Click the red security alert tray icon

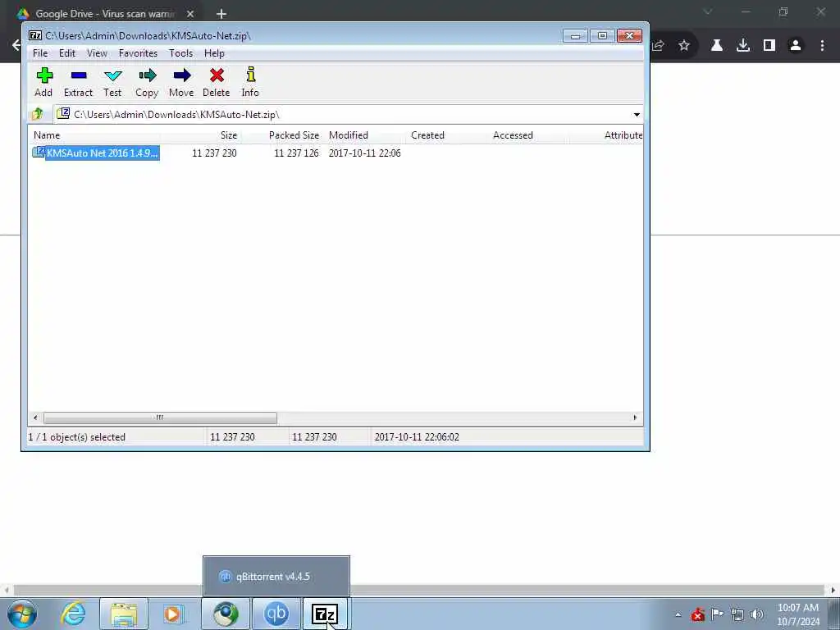coord(697,614)
